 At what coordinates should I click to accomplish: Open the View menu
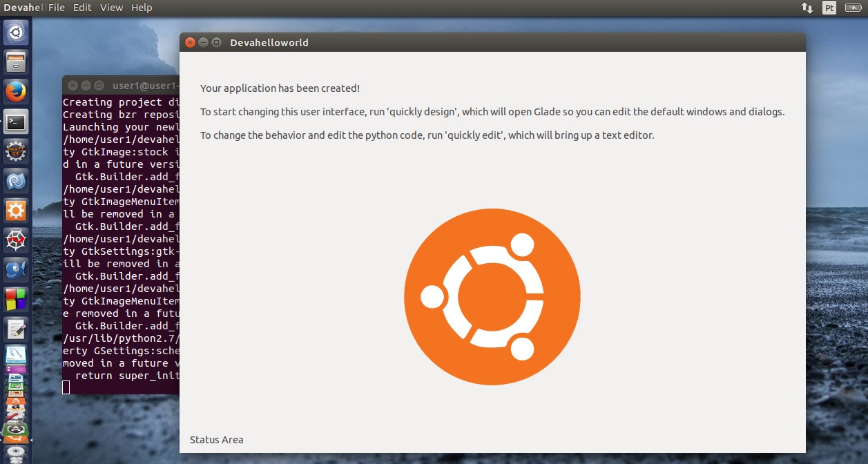point(111,8)
